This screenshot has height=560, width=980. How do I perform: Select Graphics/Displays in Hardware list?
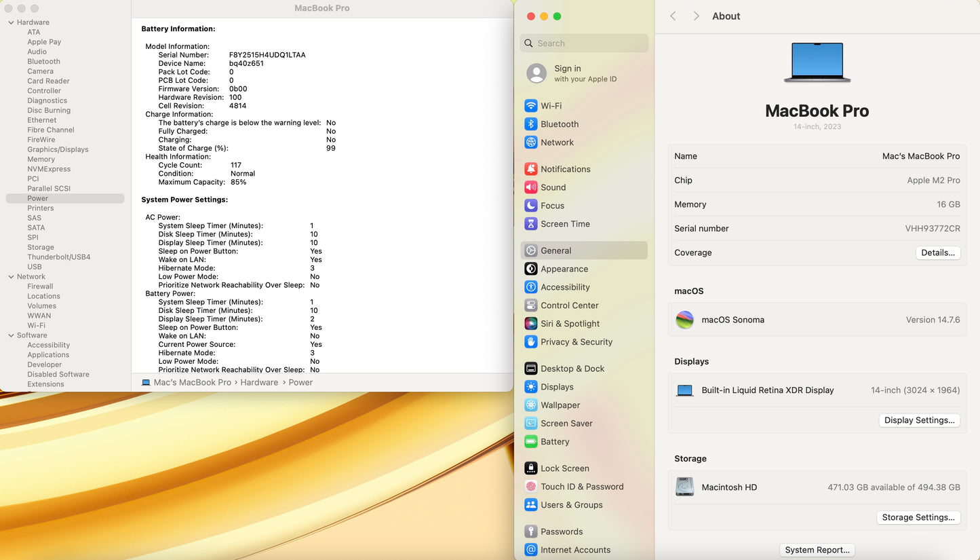point(58,149)
